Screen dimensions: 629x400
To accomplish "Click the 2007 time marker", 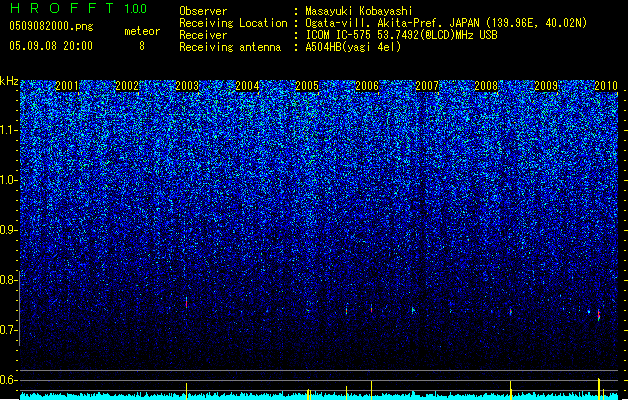I will pos(427,86).
